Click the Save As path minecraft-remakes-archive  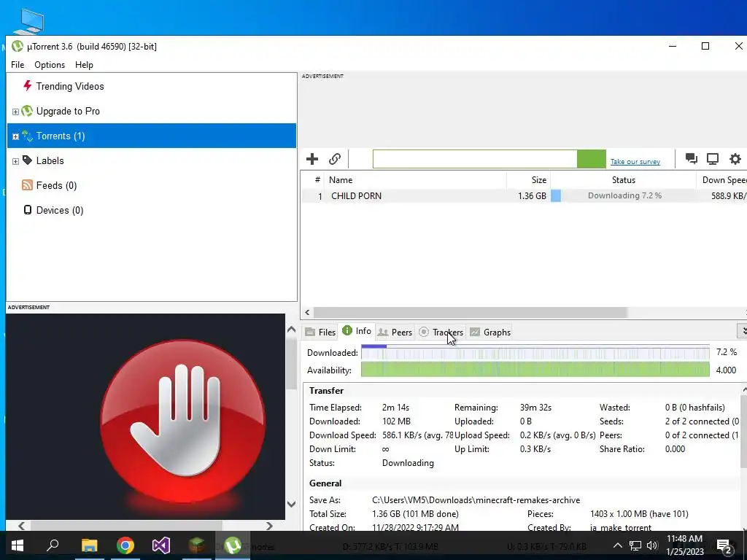click(x=476, y=500)
